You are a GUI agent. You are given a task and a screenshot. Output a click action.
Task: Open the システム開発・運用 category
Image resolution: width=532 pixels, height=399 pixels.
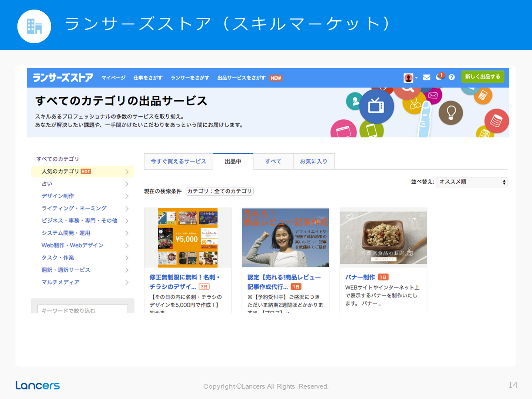click(66, 233)
